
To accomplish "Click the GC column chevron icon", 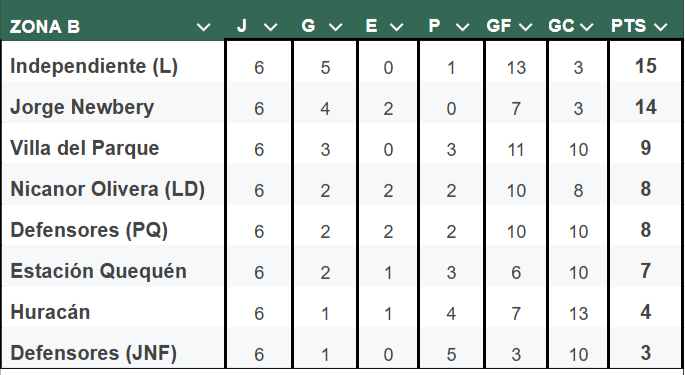I will pyautogui.click(x=587, y=28).
